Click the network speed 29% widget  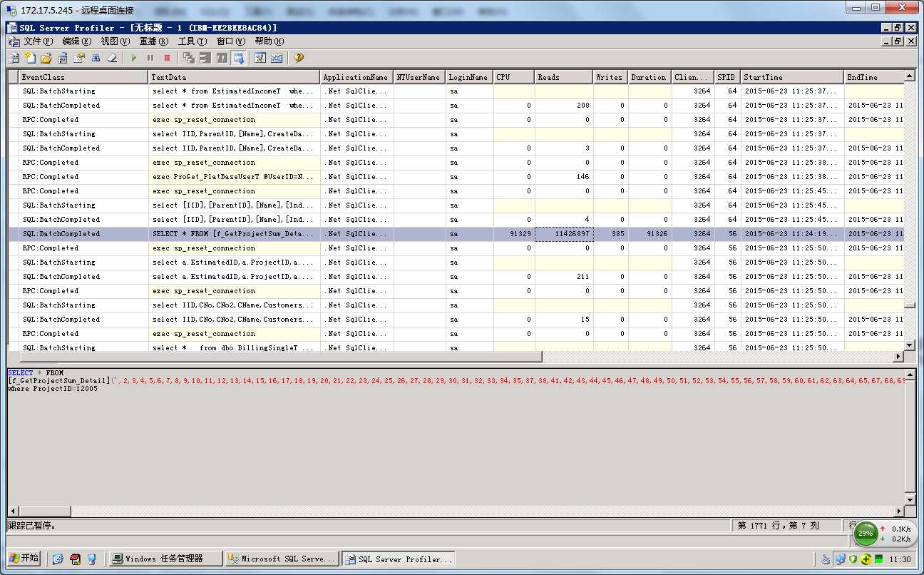click(884, 533)
